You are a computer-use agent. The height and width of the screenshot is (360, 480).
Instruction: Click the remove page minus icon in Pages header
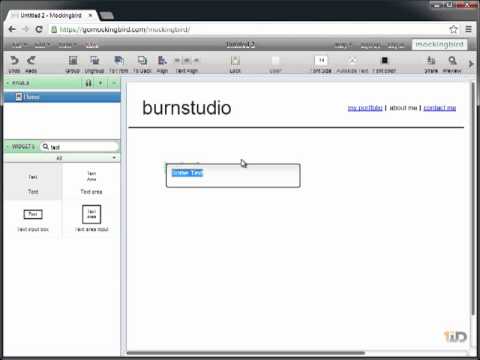point(114,83)
